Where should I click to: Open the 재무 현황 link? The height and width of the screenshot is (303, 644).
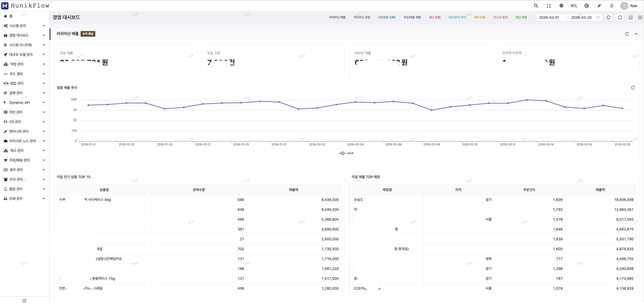click(x=480, y=17)
